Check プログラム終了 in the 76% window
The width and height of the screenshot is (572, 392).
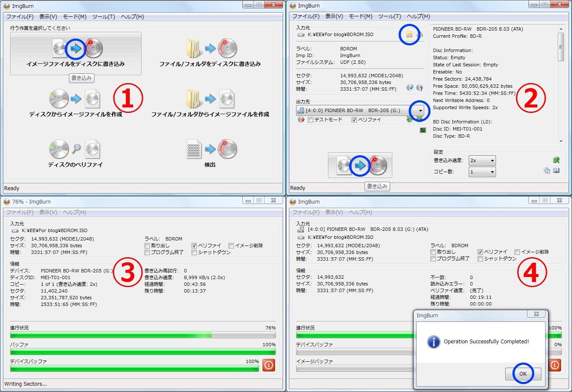(147, 252)
